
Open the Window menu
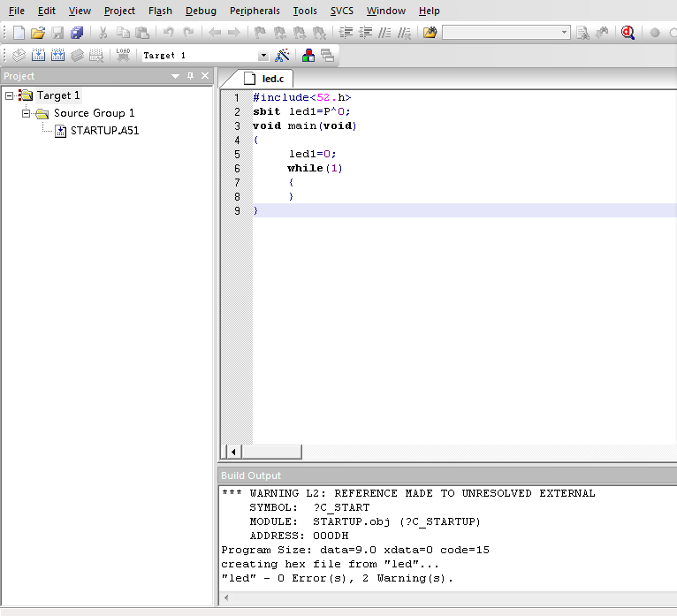386,11
